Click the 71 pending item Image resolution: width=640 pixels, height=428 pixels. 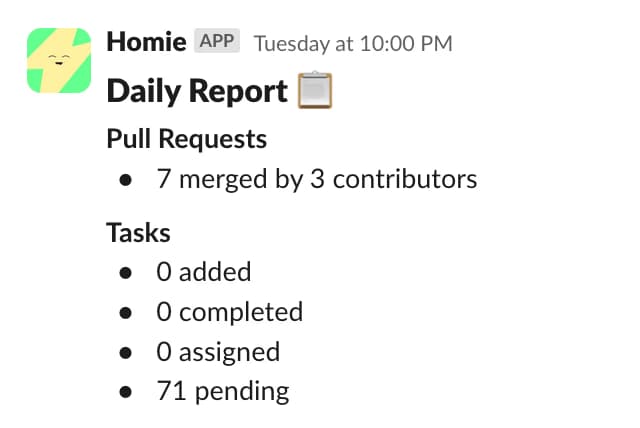pyautogui.click(x=223, y=391)
